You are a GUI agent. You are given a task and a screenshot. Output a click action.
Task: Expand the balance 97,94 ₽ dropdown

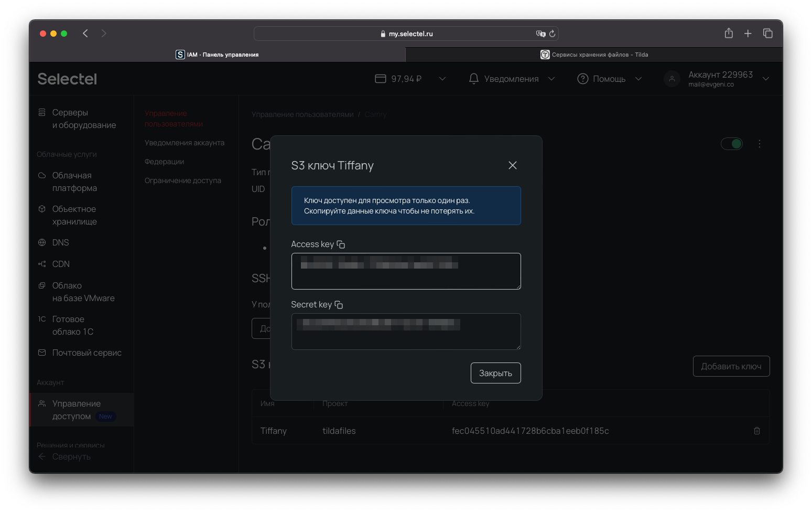(442, 79)
